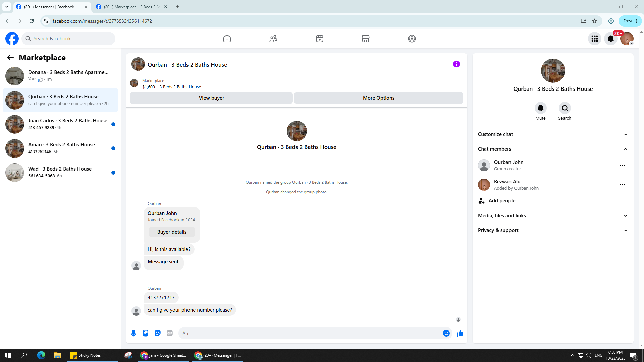
Task: Expand Privacy & support section
Action: (x=553, y=230)
